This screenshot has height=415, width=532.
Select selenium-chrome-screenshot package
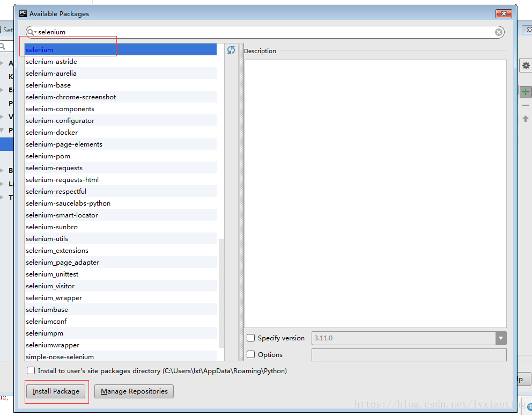pos(121,97)
